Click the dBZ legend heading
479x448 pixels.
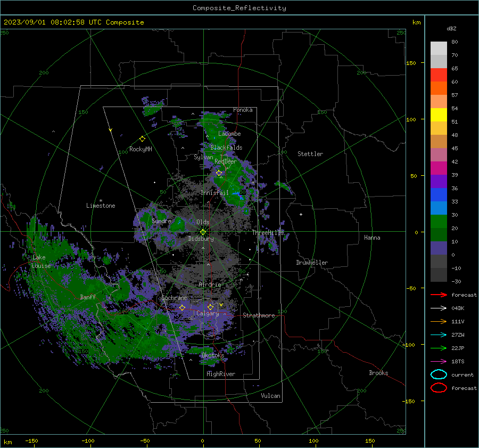(451, 28)
